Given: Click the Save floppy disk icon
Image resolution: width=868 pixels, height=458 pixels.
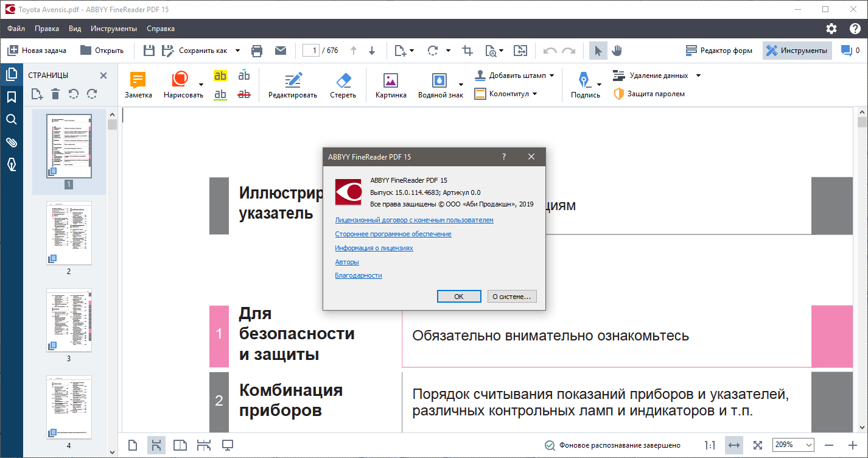Looking at the screenshot, I should tap(149, 51).
